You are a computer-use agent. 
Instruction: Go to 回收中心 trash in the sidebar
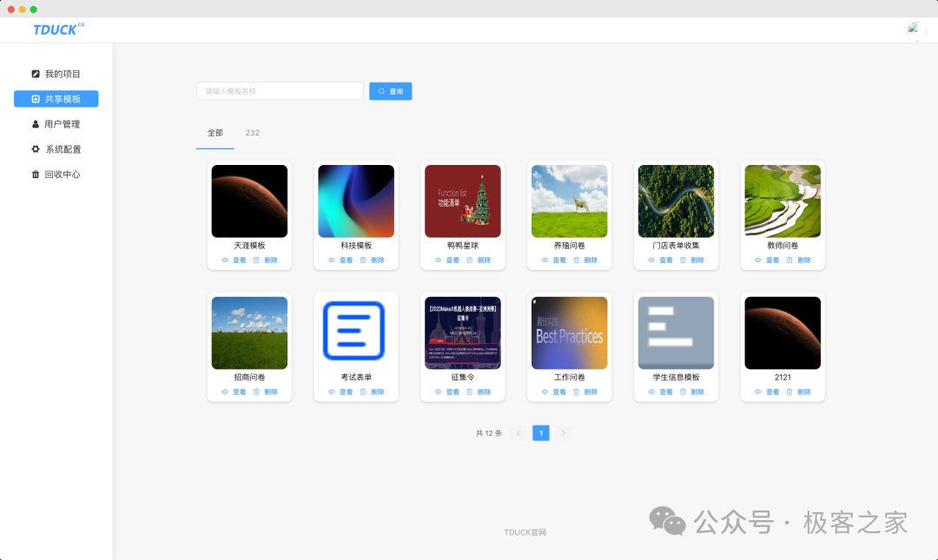point(36,175)
